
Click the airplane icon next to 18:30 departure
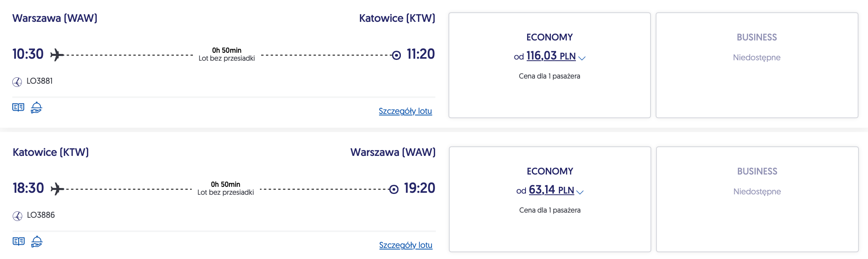(58, 189)
